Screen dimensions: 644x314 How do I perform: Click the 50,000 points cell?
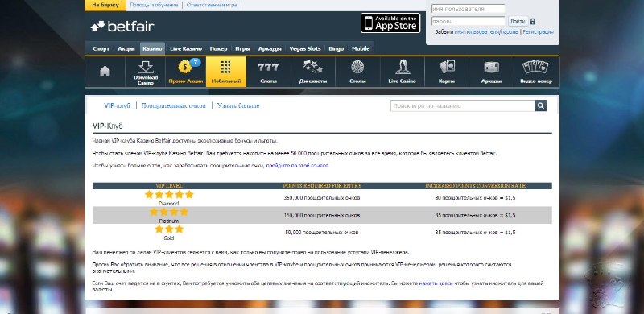click(321, 232)
